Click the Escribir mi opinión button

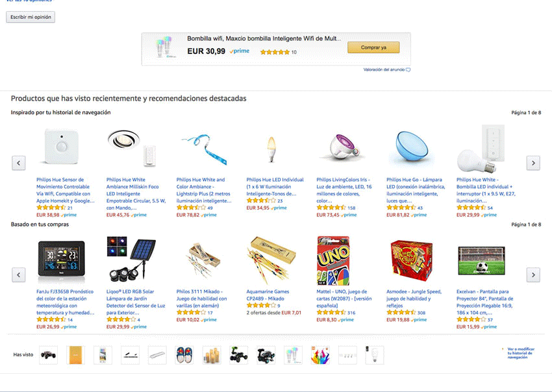pyautogui.click(x=31, y=17)
